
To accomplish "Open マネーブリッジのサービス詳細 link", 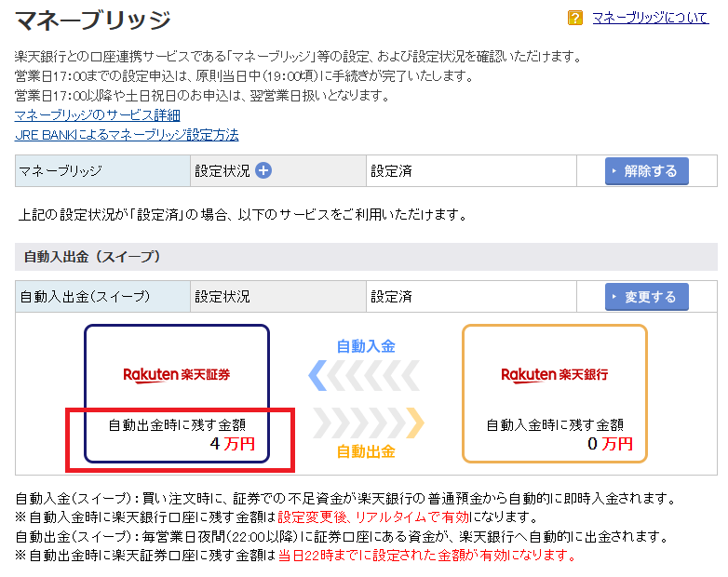I will 98,115.
